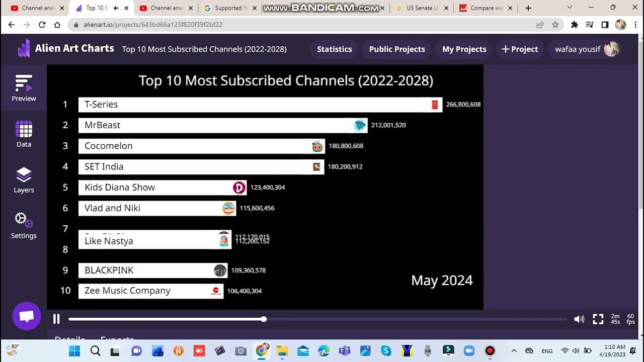The width and height of the screenshot is (644, 362).
Task: Open Public Projects
Action: pyautogui.click(x=397, y=49)
